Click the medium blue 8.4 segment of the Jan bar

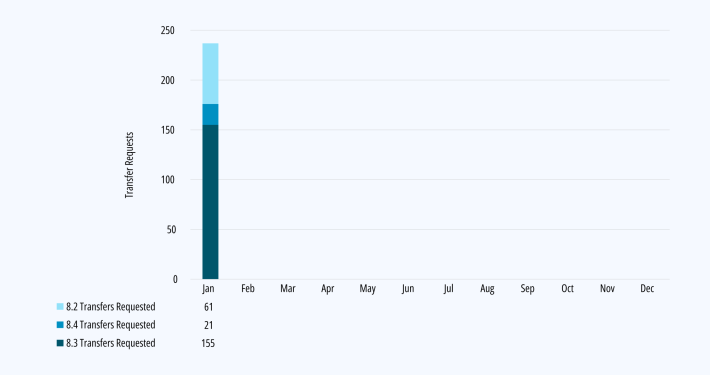[210, 114]
